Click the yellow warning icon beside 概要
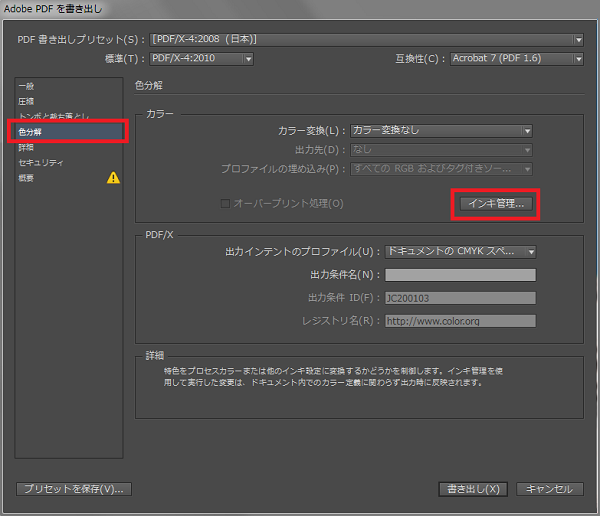600x516 pixels. [x=113, y=178]
